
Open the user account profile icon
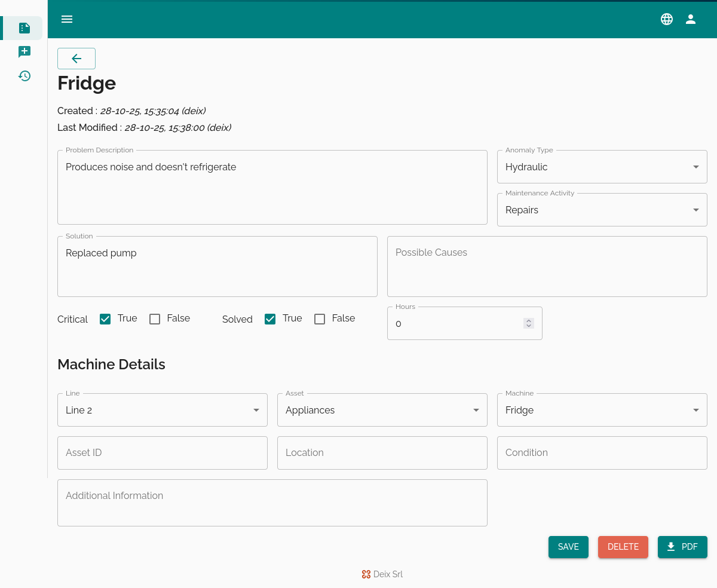(691, 19)
